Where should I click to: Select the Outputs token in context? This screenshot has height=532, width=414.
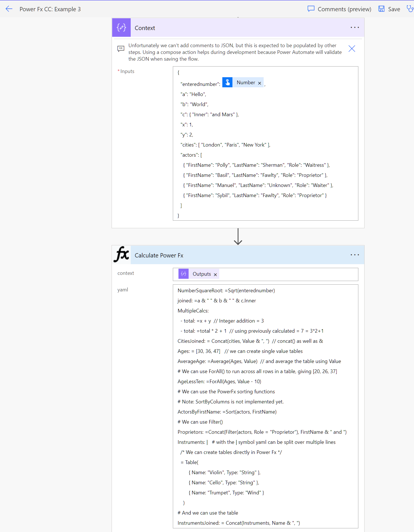coord(199,274)
